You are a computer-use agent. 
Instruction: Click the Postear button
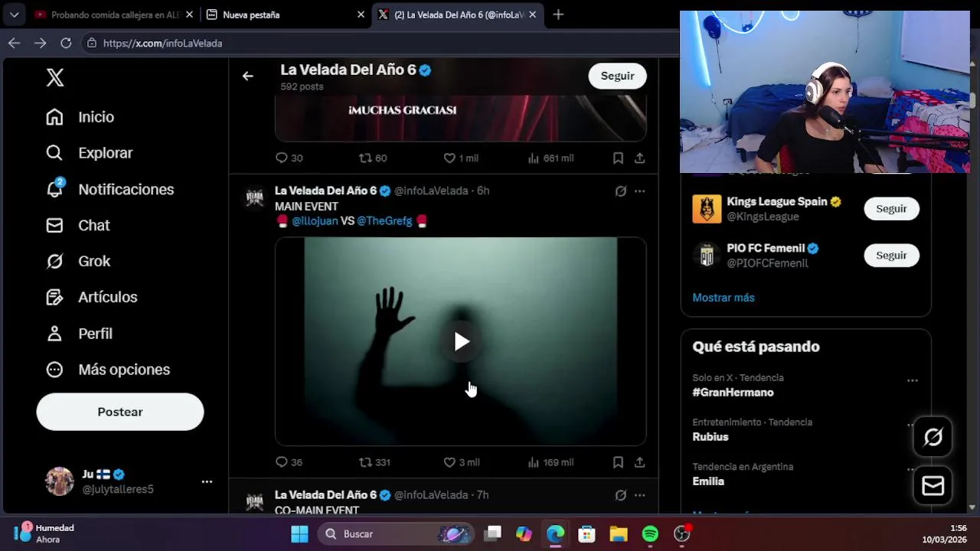[120, 412]
